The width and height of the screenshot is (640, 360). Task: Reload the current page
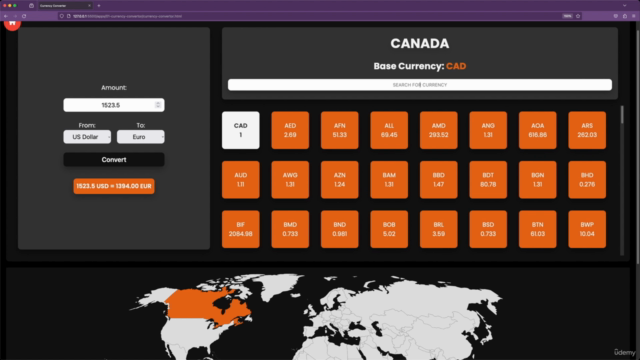click(x=24, y=16)
